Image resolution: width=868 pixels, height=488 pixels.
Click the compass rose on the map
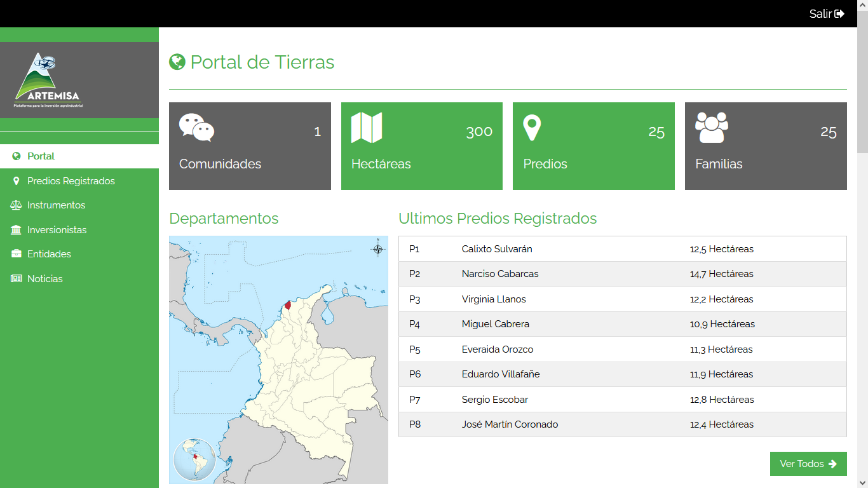[378, 248]
